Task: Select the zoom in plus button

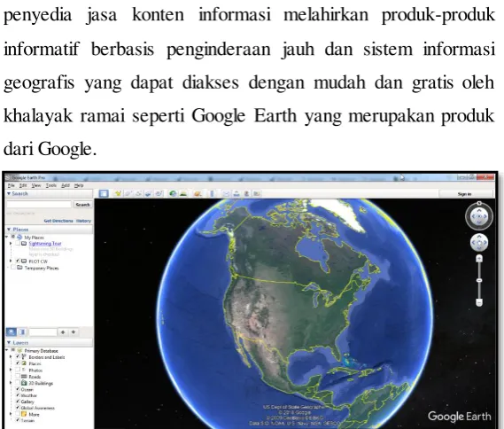Action: [479, 258]
